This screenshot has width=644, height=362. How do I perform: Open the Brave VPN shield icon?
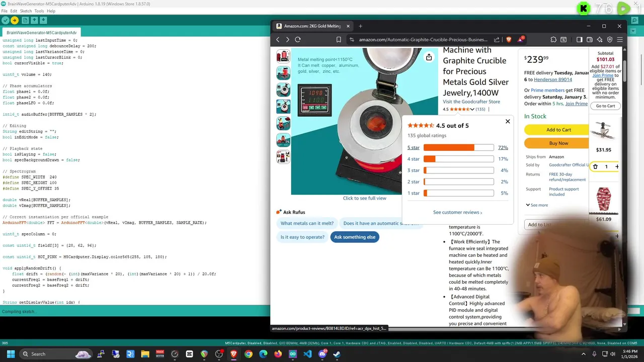[610, 40]
